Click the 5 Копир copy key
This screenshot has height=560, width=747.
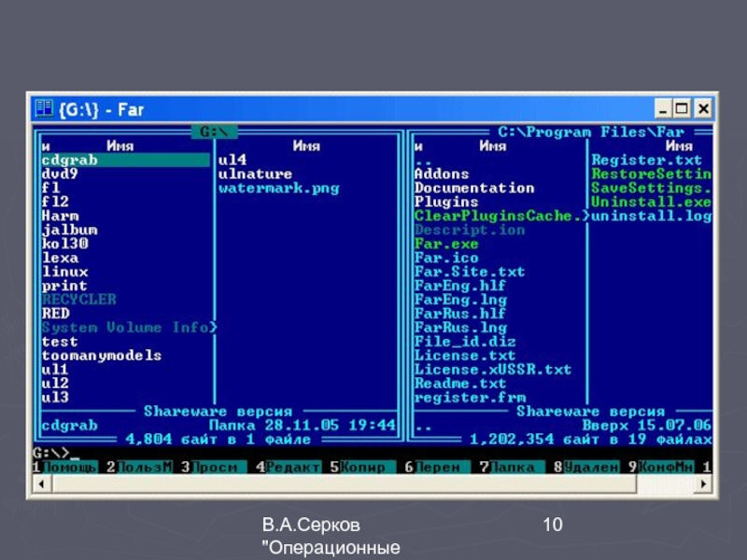(361, 466)
